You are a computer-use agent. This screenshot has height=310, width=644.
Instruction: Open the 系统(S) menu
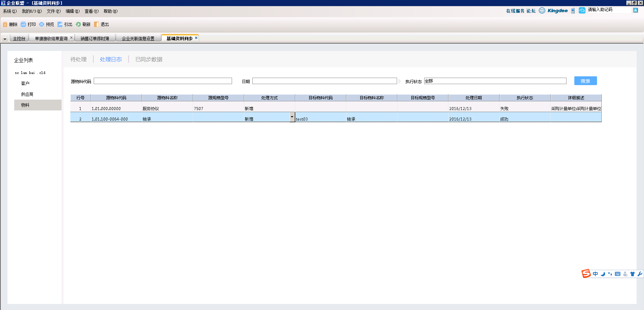[x=9, y=11]
